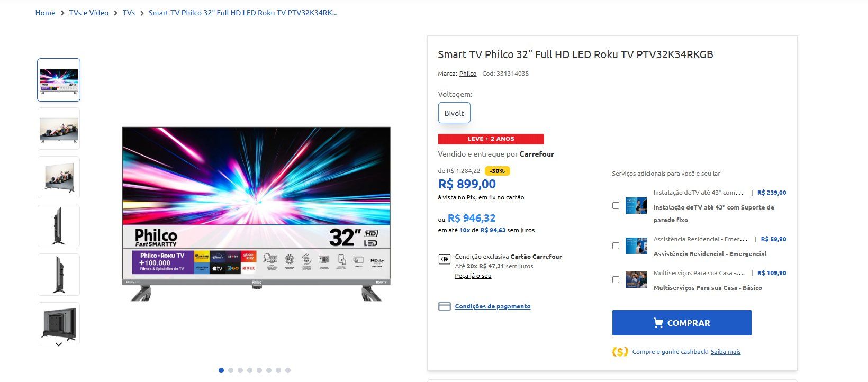The height and width of the screenshot is (382, 868).
Task: Tick the Multiserviços Para sua Casa checkbox
Action: (616, 279)
